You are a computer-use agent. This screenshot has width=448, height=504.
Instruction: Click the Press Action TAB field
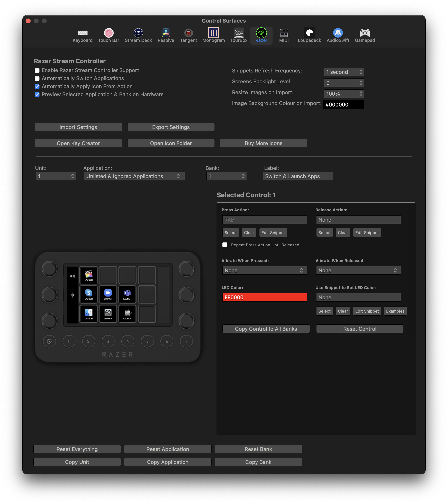point(264,220)
